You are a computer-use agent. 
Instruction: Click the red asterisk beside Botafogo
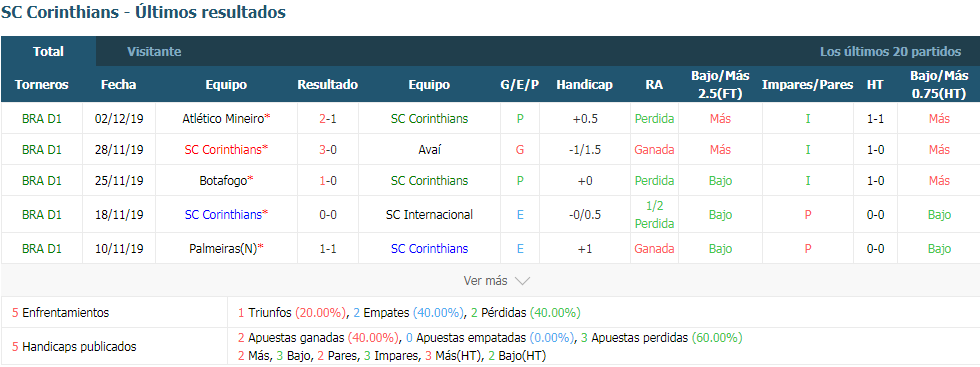pyautogui.click(x=251, y=179)
